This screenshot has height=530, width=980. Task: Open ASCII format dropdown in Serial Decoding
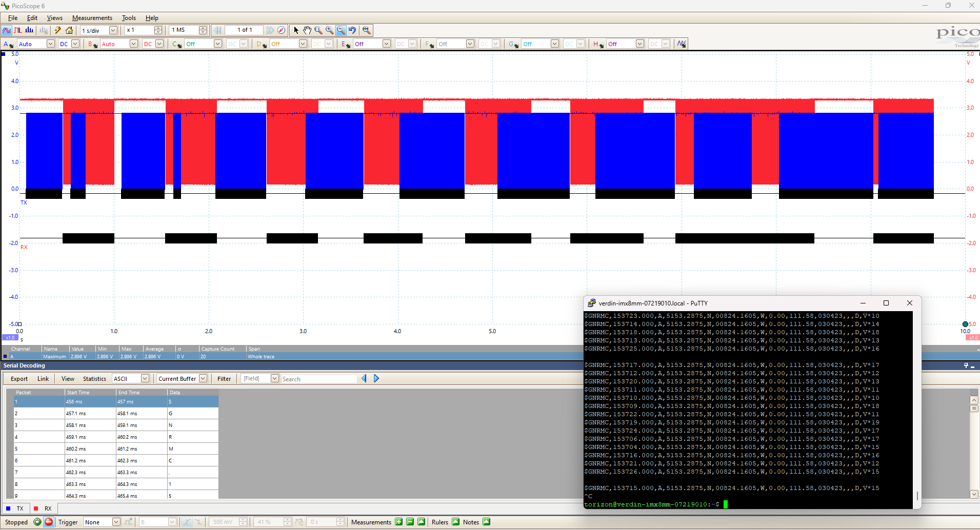pyautogui.click(x=145, y=378)
